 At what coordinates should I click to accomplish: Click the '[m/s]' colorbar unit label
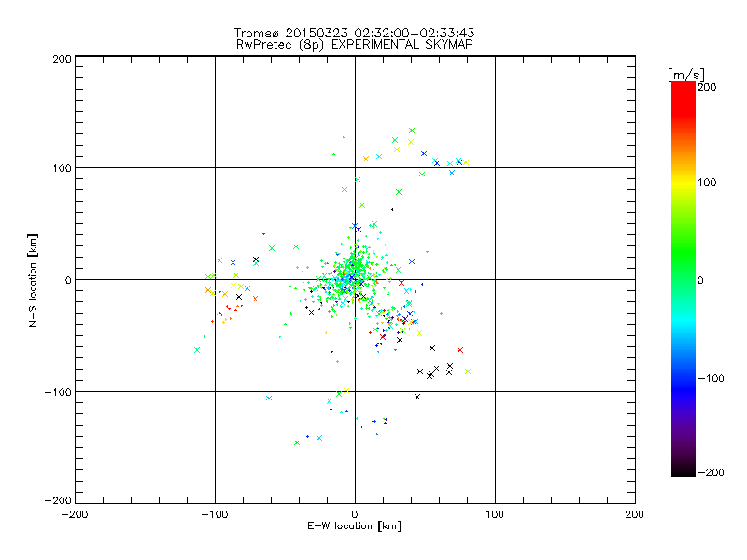(686, 75)
